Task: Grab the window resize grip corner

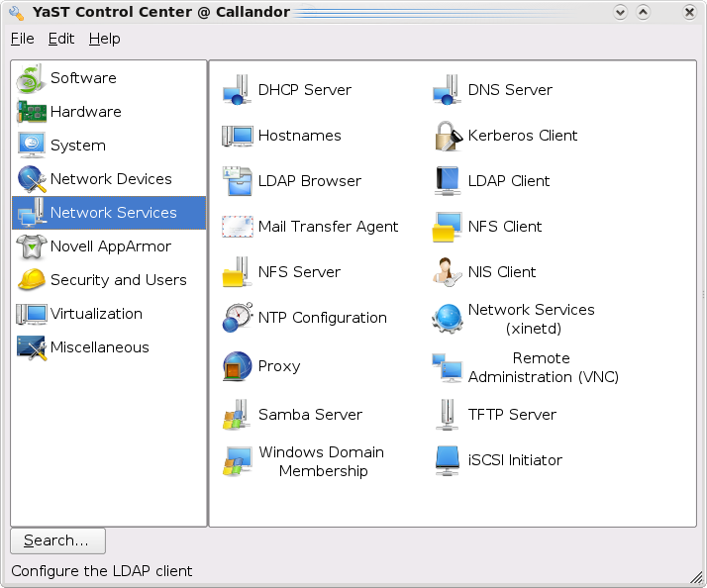Action: (x=697, y=578)
